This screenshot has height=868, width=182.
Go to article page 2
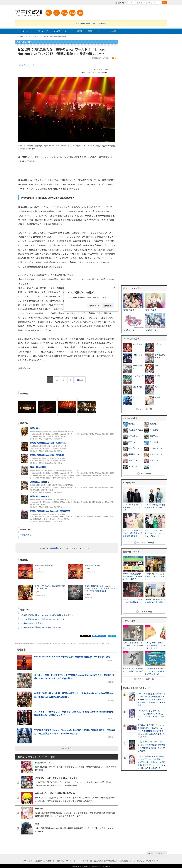point(57,380)
